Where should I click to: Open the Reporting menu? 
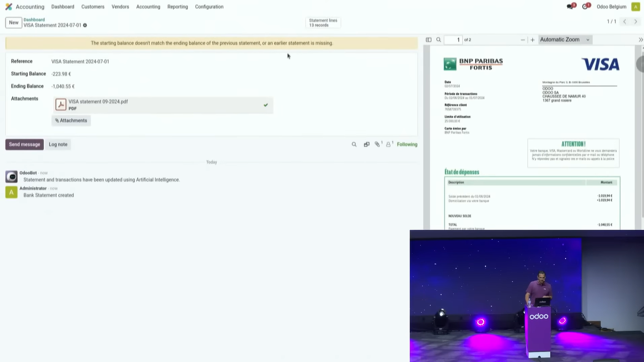177,7
